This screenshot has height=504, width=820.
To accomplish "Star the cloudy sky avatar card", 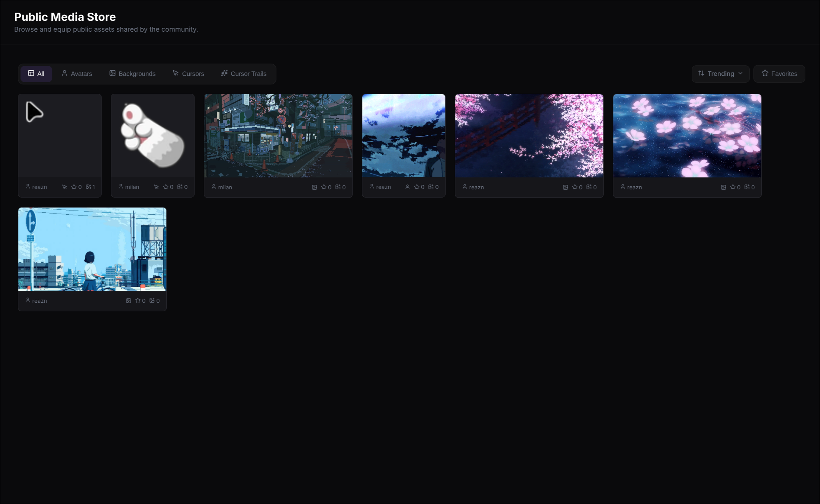I will 417,187.
